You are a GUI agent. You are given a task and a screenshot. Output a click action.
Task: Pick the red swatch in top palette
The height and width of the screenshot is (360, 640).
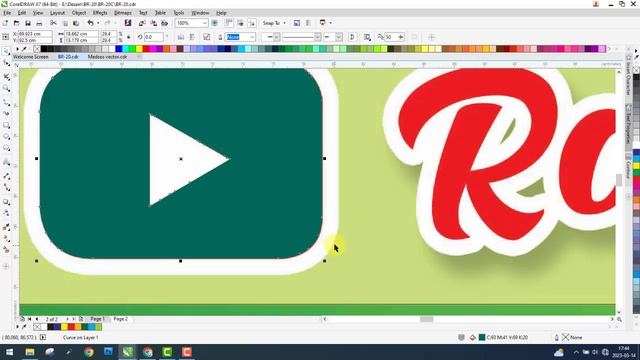coord(146,49)
